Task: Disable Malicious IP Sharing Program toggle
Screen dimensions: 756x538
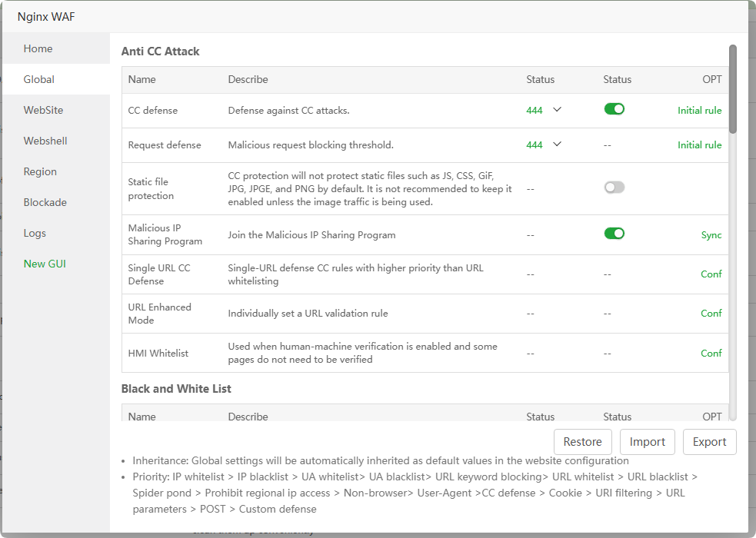Action: point(614,234)
